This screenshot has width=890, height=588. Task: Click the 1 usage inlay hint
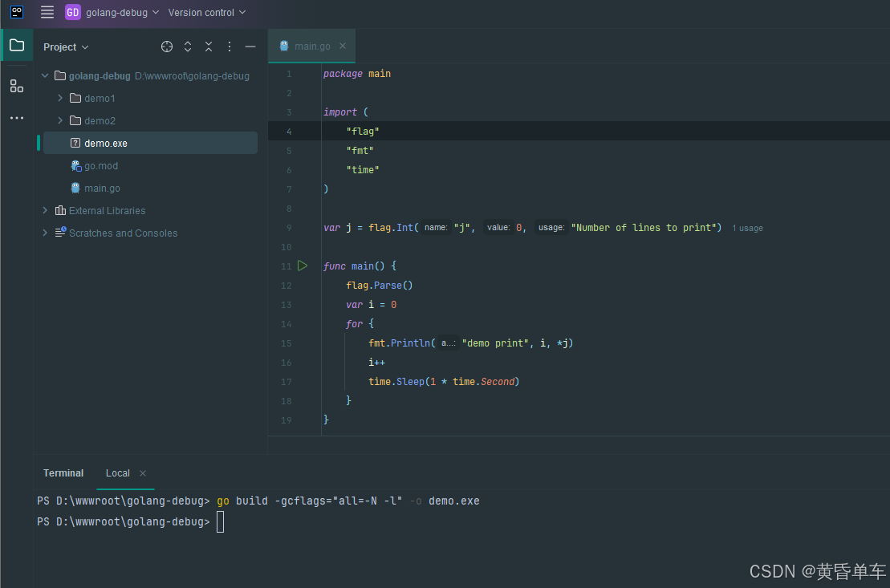coord(747,229)
